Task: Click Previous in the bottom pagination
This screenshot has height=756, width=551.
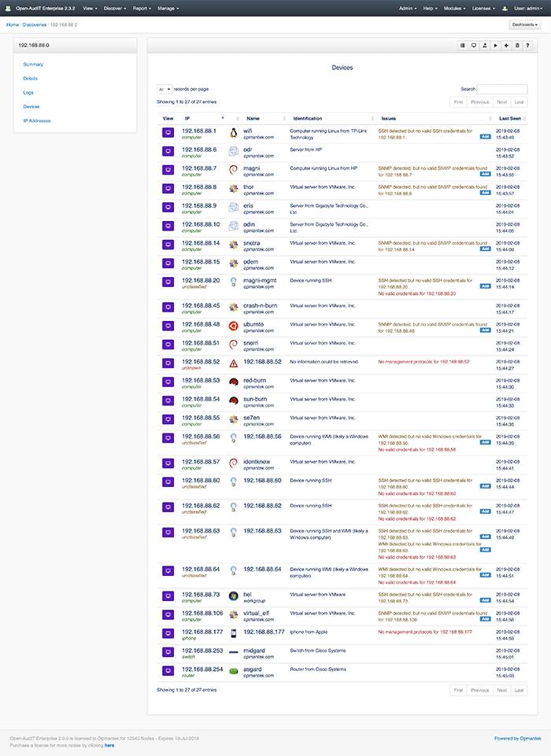Action: (x=479, y=691)
